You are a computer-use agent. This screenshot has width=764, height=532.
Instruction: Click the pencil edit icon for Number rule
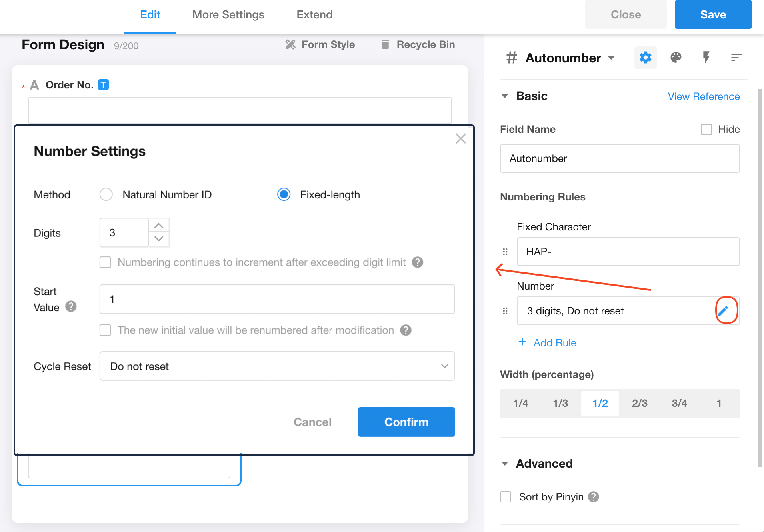coord(723,310)
